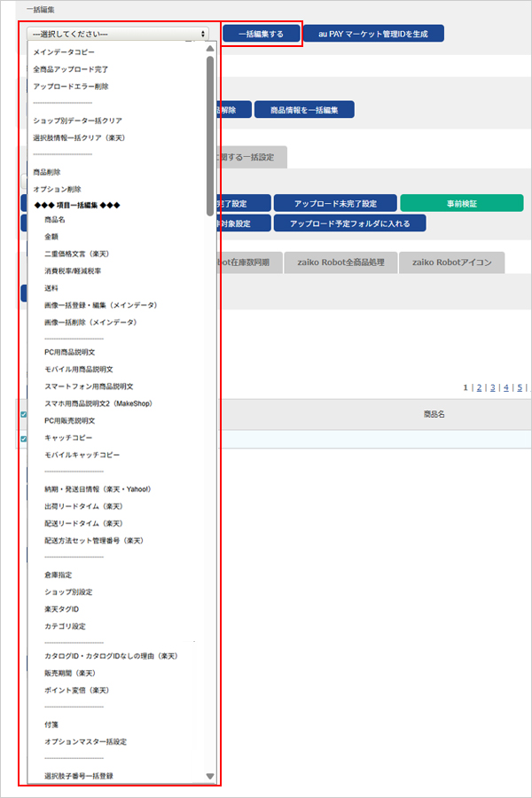
Task: Select 送料 option
Action: click(51, 288)
